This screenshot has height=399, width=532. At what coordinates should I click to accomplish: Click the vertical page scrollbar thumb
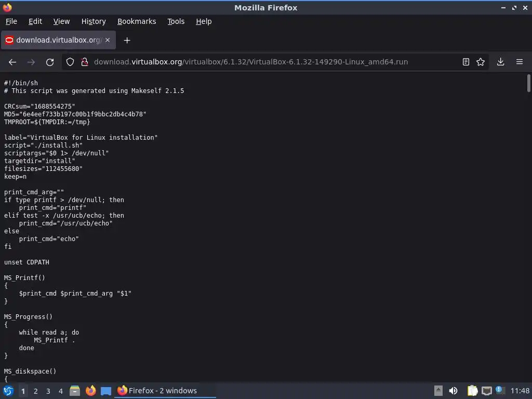[x=528, y=83]
